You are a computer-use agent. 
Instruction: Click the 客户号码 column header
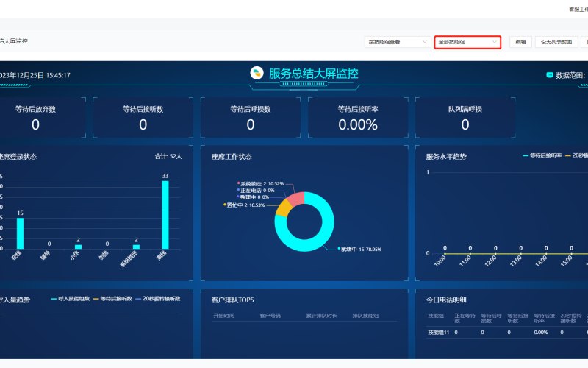[x=270, y=316]
